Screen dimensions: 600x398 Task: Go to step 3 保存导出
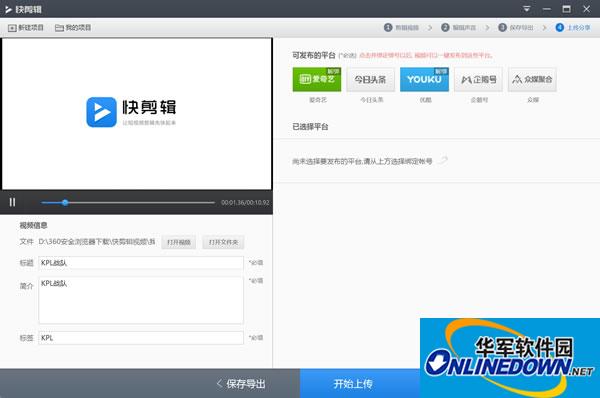(516, 28)
